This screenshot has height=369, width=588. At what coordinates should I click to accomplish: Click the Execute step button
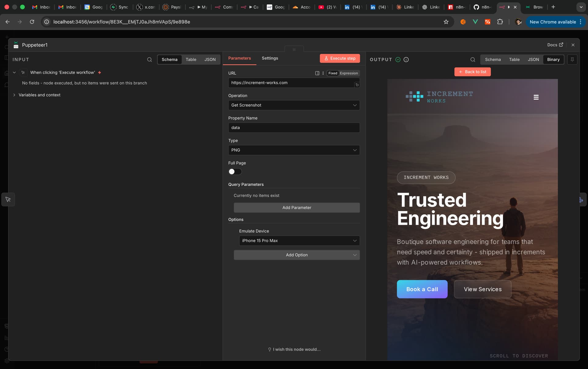coord(340,58)
